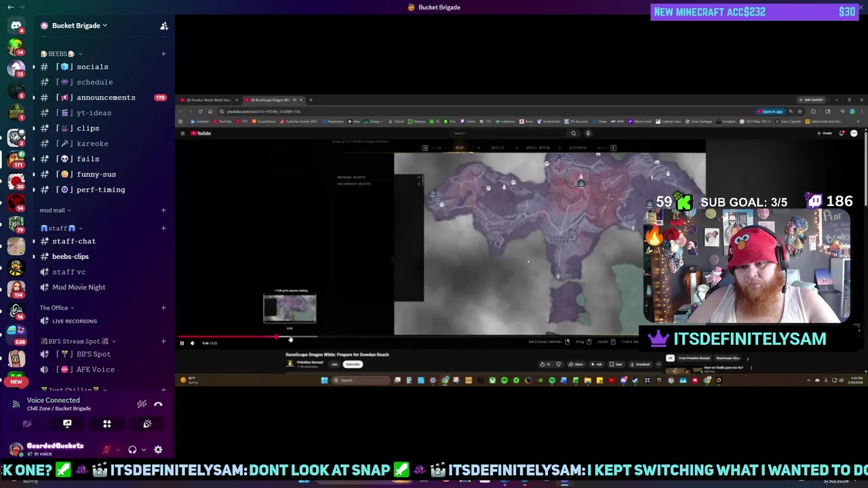Screen dimensions: 868x488
Task: Expand the headphone output options arrow
Action: click(143, 449)
